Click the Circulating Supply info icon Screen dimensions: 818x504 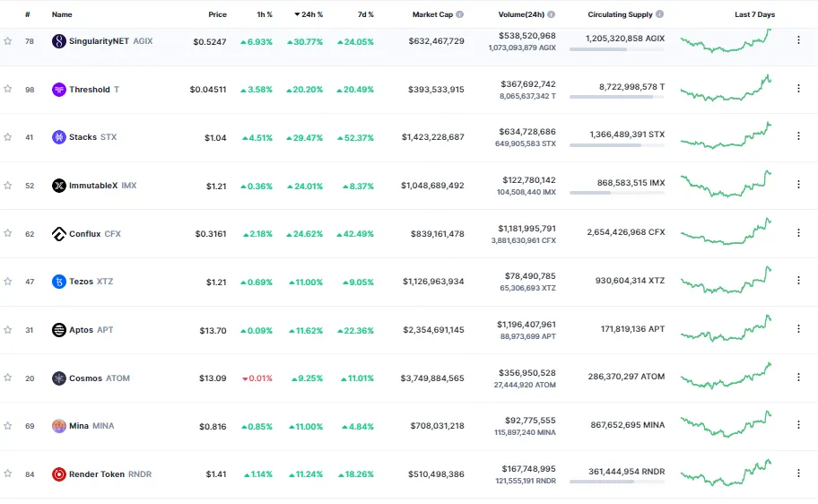point(659,14)
